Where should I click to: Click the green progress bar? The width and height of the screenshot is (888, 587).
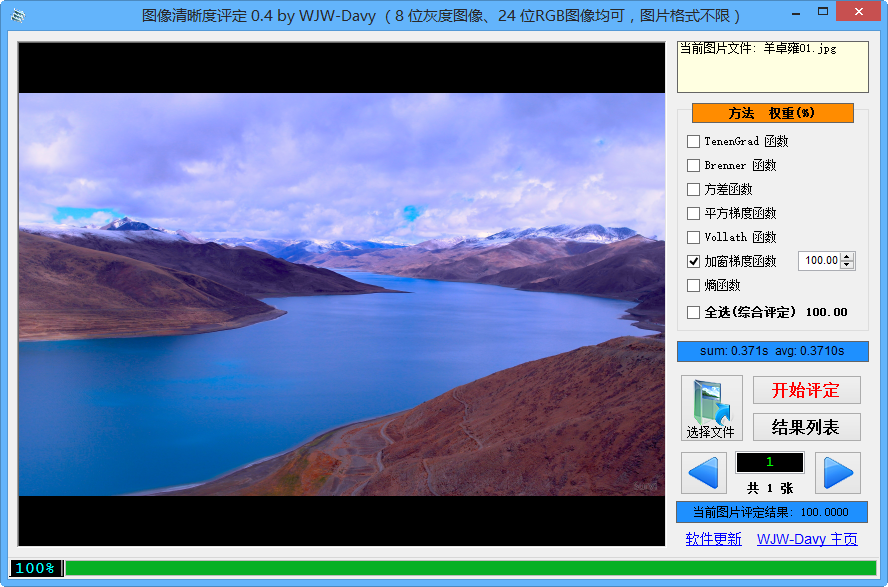tap(471, 568)
